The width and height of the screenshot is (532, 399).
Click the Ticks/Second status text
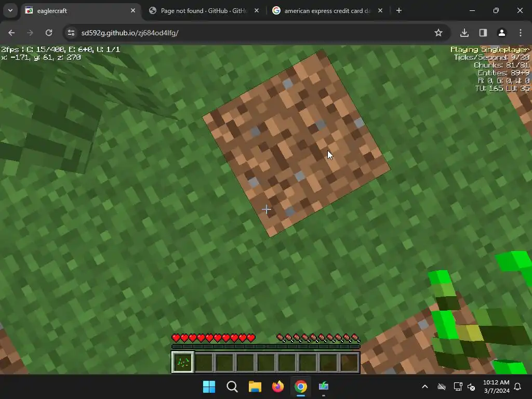tap(491, 57)
